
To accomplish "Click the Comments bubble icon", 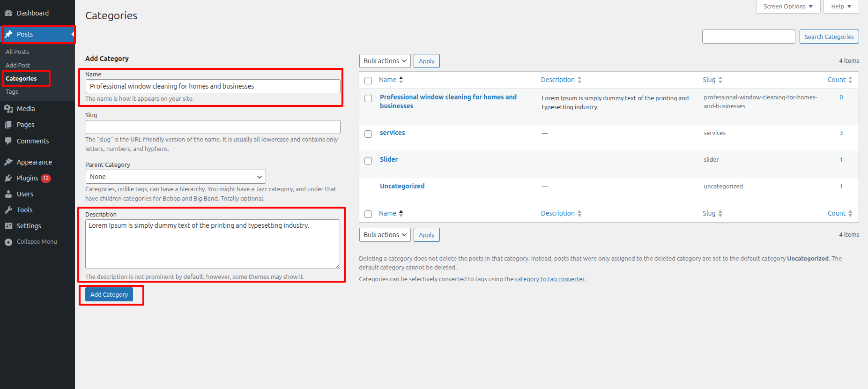I will [x=8, y=141].
